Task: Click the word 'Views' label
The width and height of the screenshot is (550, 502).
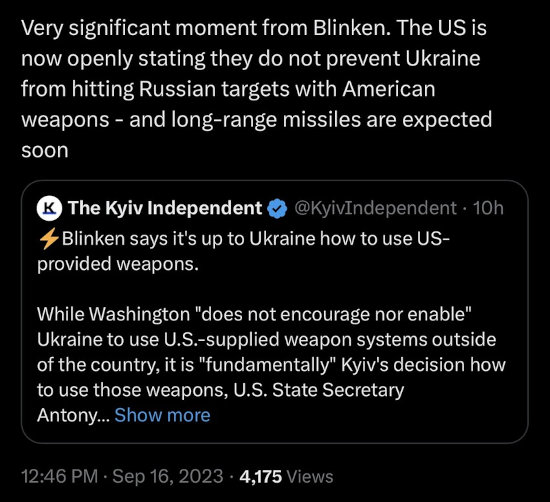Action: (x=310, y=476)
